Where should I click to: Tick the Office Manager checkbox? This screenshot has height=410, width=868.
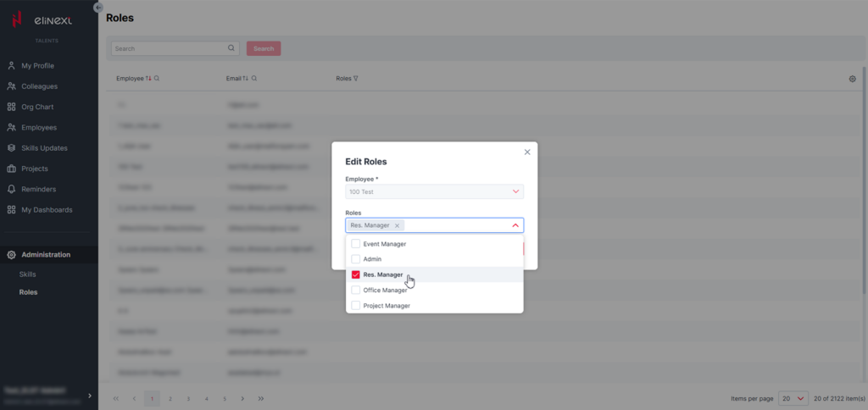356,290
